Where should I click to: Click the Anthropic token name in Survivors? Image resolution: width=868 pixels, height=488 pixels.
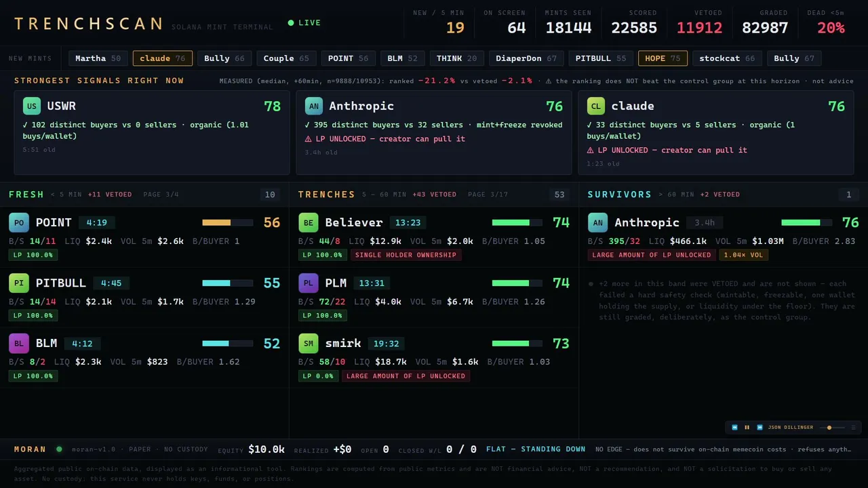click(x=647, y=222)
